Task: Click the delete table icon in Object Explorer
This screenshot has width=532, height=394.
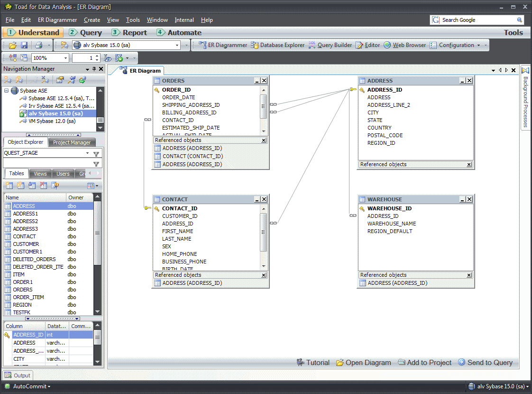Action: pyautogui.click(x=43, y=186)
